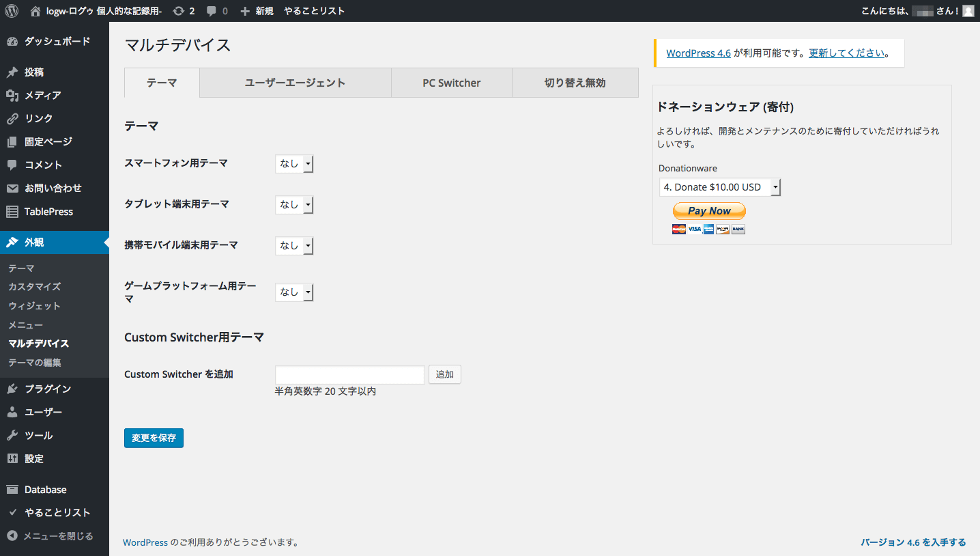Collapse sidebar with メニューを閉じる
980x556 pixels.
(58, 536)
